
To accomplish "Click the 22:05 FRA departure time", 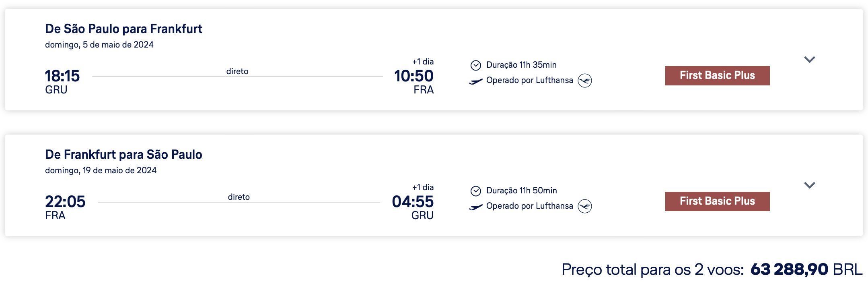I will click(65, 201).
